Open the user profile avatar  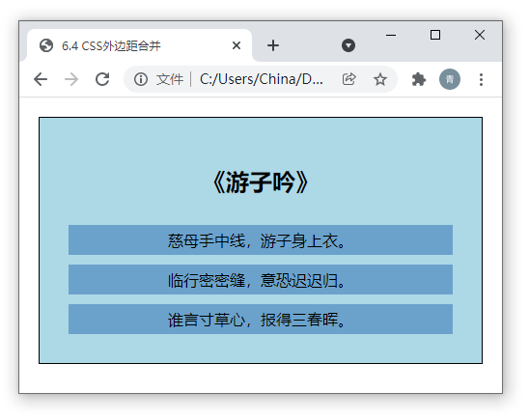pyautogui.click(x=450, y=79)
